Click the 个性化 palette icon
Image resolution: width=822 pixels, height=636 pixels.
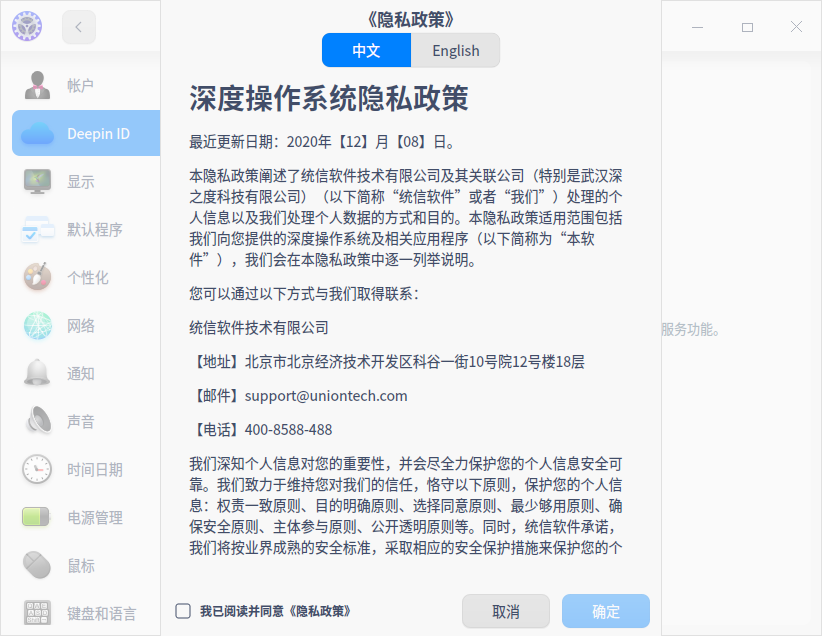pyautogui.click(x=37, y=277)
